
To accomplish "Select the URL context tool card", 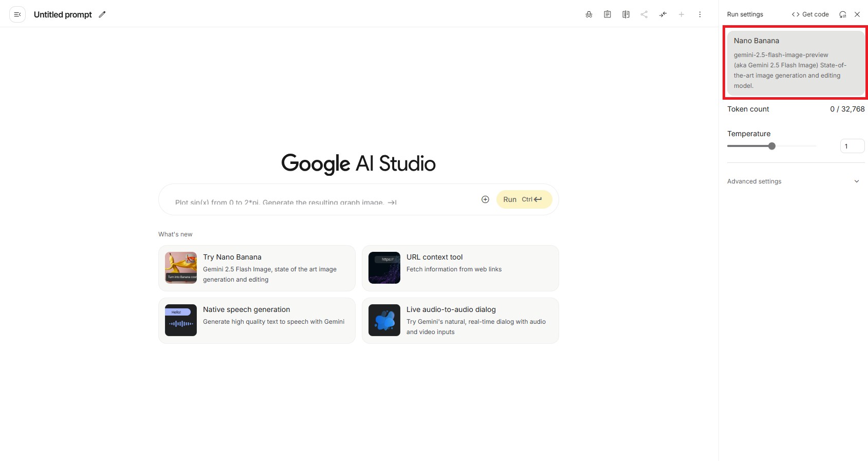I will point(460,268).
